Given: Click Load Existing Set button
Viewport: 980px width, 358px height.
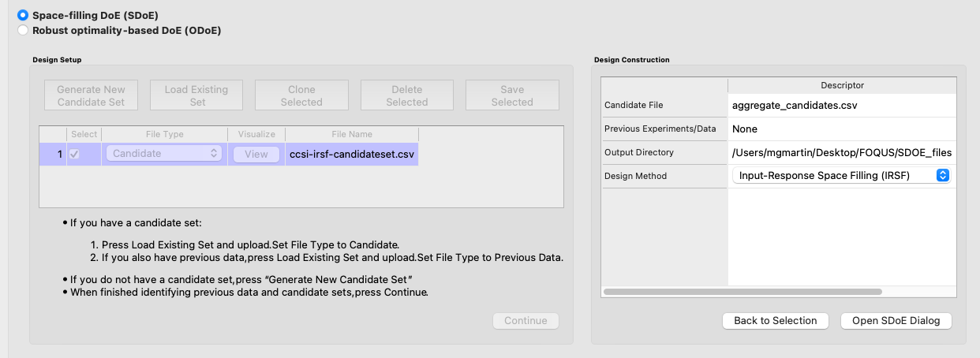Looking at the screenshot, I should click(196, 95).
